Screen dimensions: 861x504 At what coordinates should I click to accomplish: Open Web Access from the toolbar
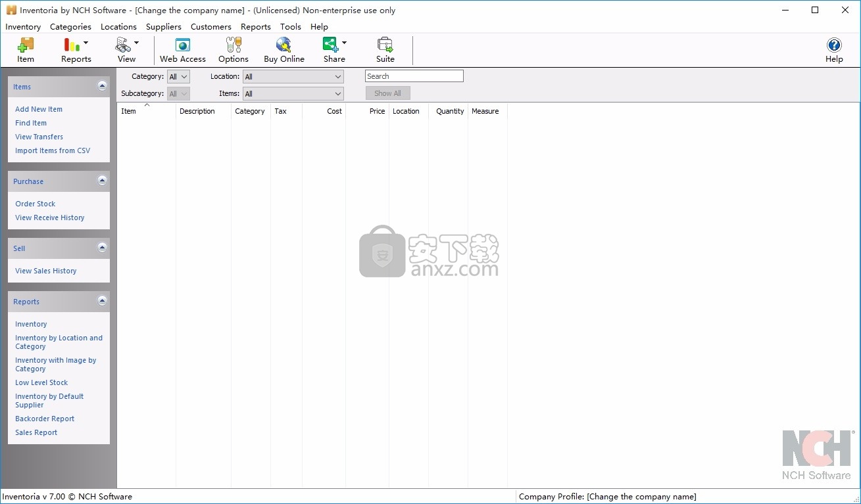coord(183,51)
